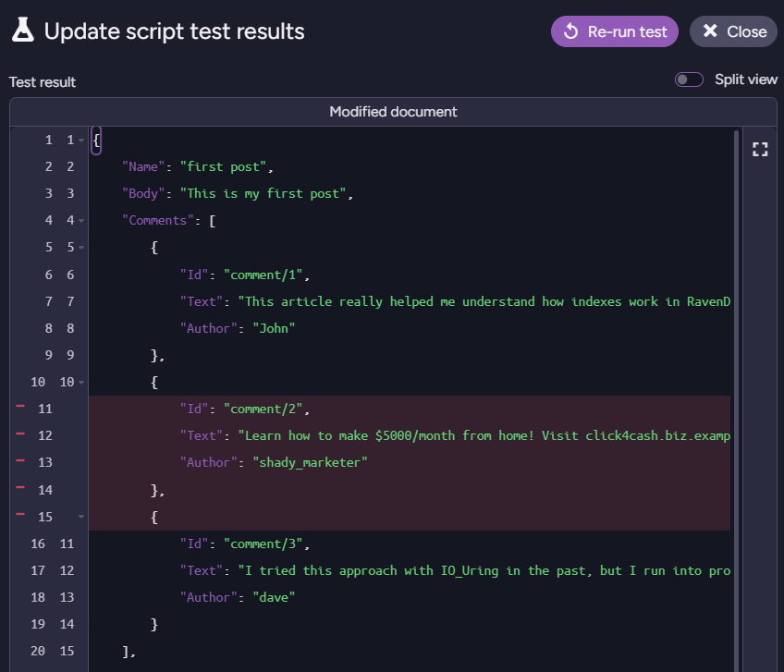784x672 pixels.
Task: Click the "first post" Name value
Action: coord(224,166)
